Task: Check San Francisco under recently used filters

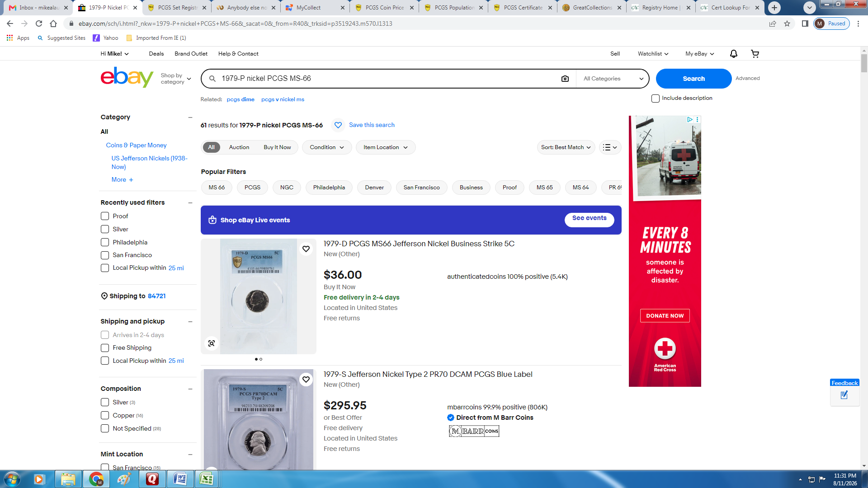Action: (x=105, y=255)
